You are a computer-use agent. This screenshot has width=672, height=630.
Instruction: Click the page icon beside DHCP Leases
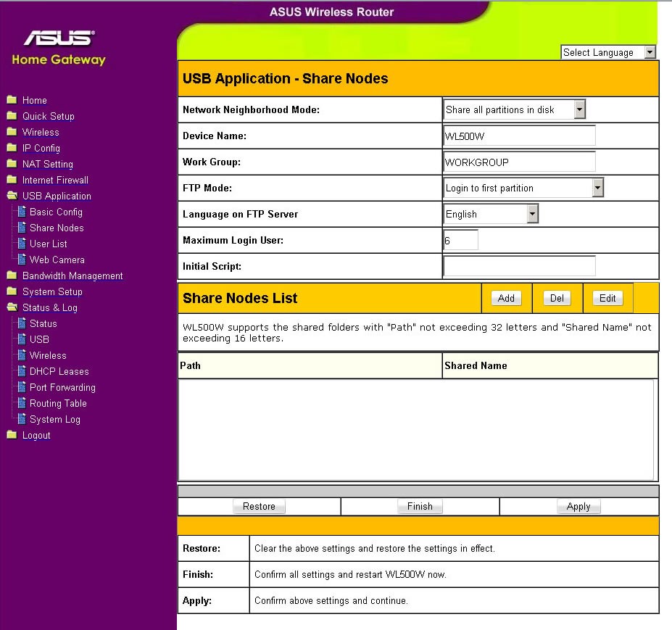(22, 371)
